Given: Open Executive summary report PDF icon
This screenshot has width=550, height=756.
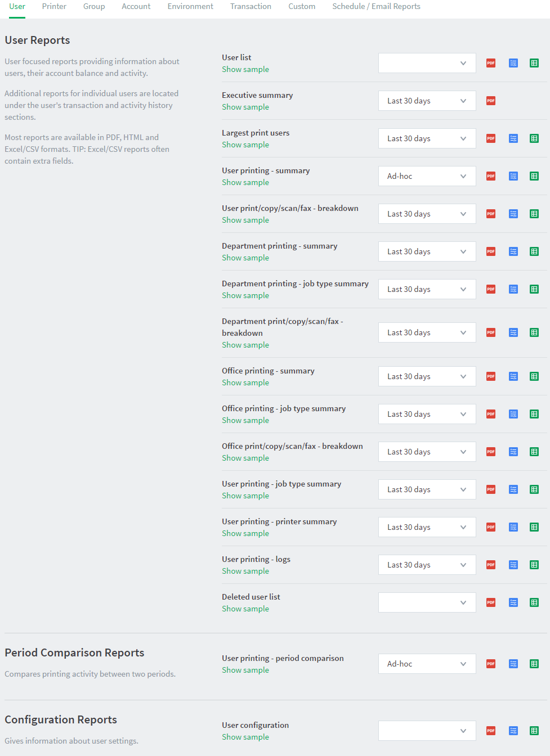Looking at the screenshot, I should click(491, 101).
